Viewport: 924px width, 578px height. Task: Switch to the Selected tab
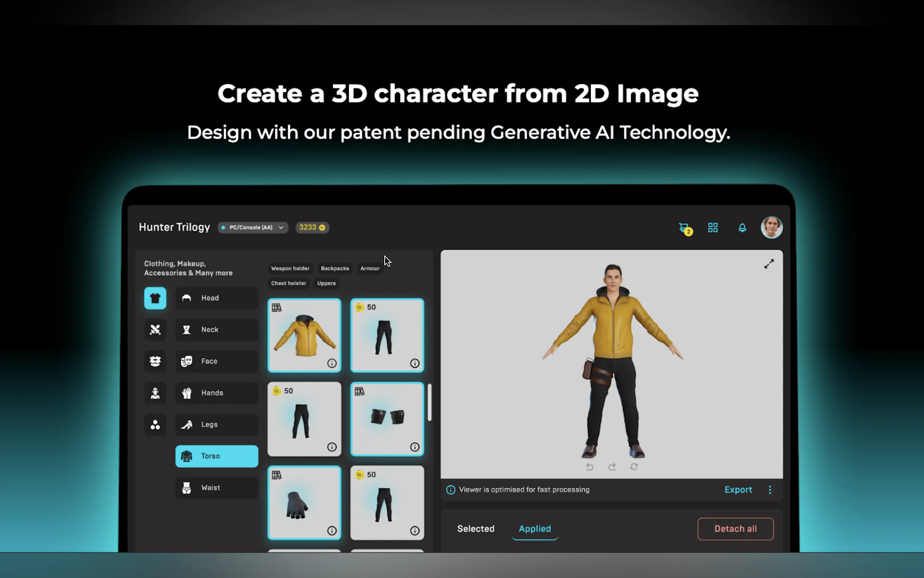point(475,529)
